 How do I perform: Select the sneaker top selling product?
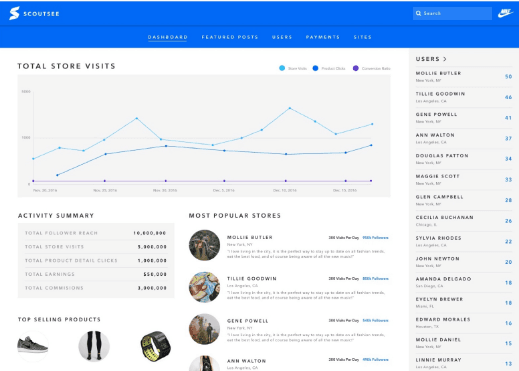(33, 346)
